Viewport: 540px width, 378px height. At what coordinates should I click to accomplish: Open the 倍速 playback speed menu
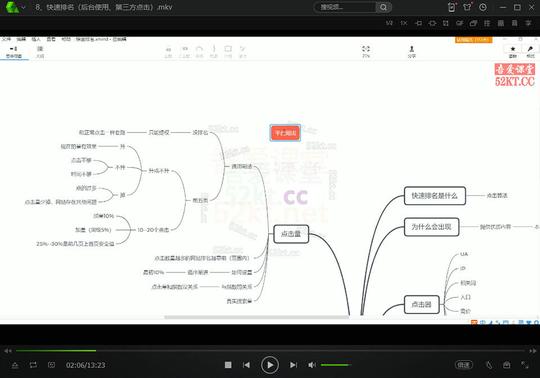(464, 365)
